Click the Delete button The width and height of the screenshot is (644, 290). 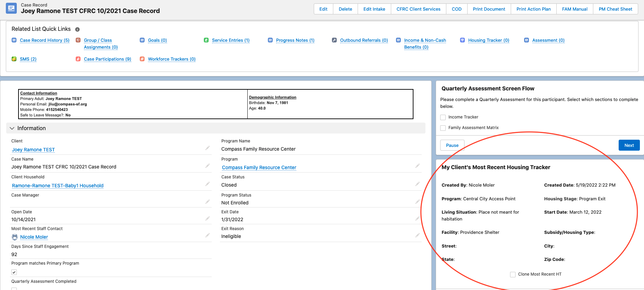(x=345, y=9)
